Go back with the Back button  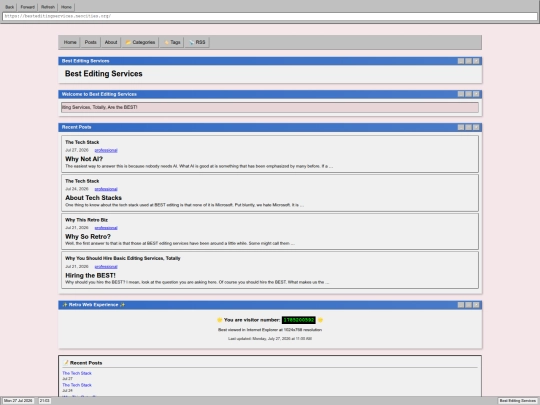click(10, 7)
